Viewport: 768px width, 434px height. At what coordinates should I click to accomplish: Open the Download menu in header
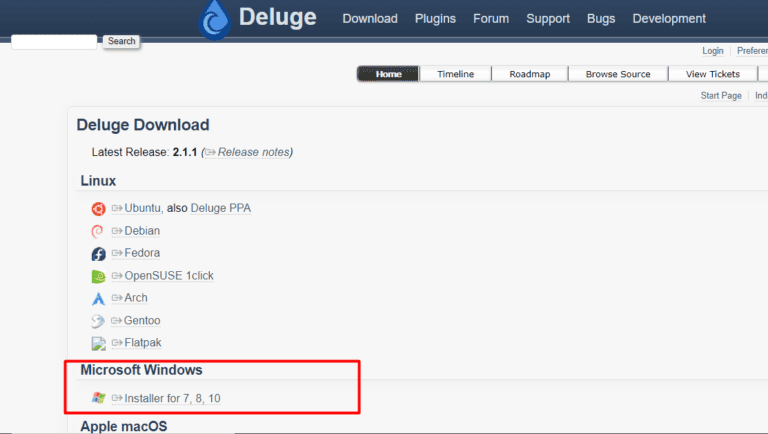(370, 19)
